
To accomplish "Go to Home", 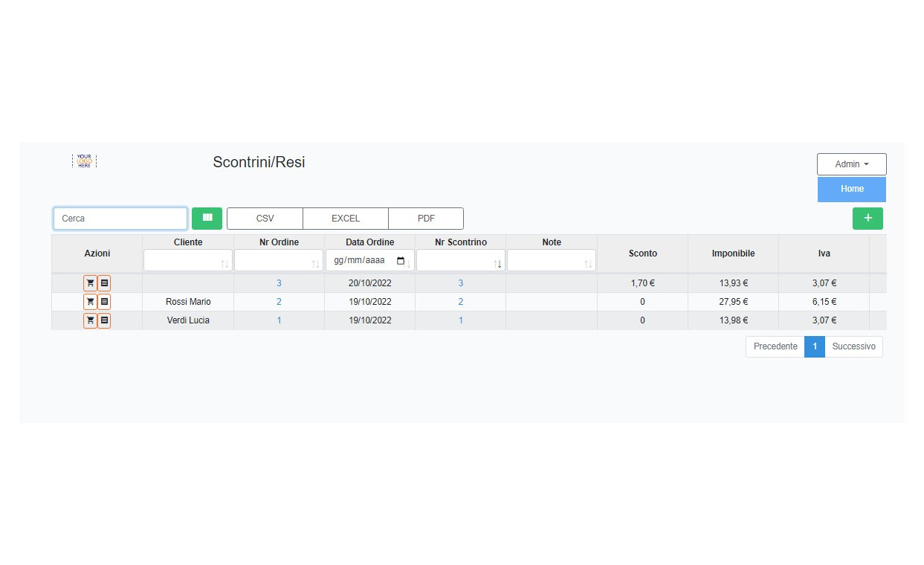I will [852, 189].
